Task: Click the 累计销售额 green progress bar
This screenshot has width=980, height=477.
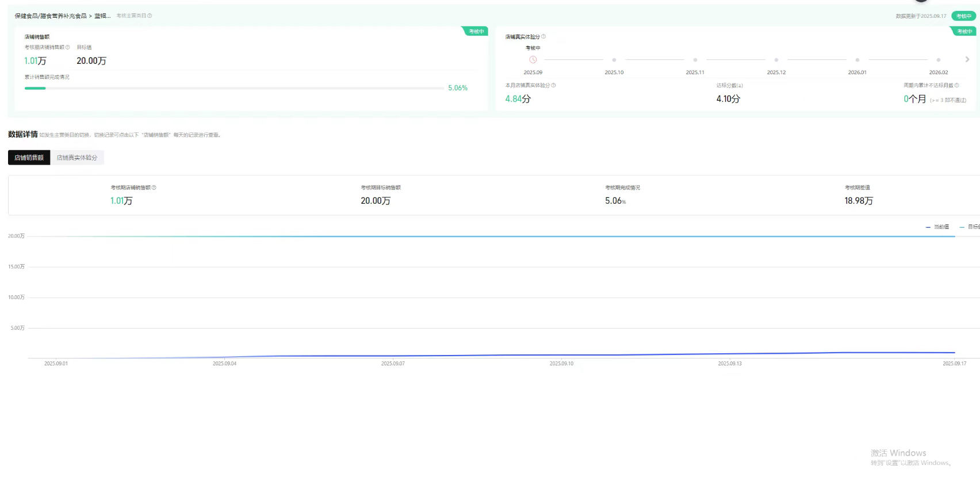Action: tap(35, 88)
